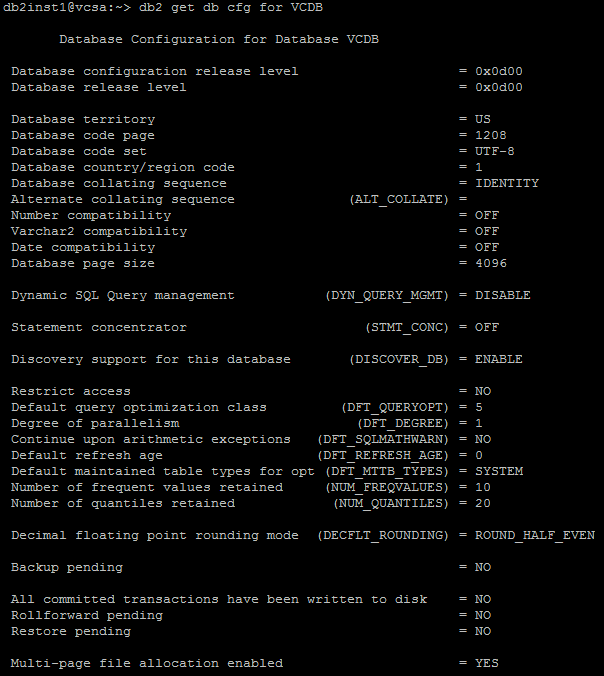The image size is (604, 676).
Task: Click the ENABLE value for discovery support
Action: (499, 359)
